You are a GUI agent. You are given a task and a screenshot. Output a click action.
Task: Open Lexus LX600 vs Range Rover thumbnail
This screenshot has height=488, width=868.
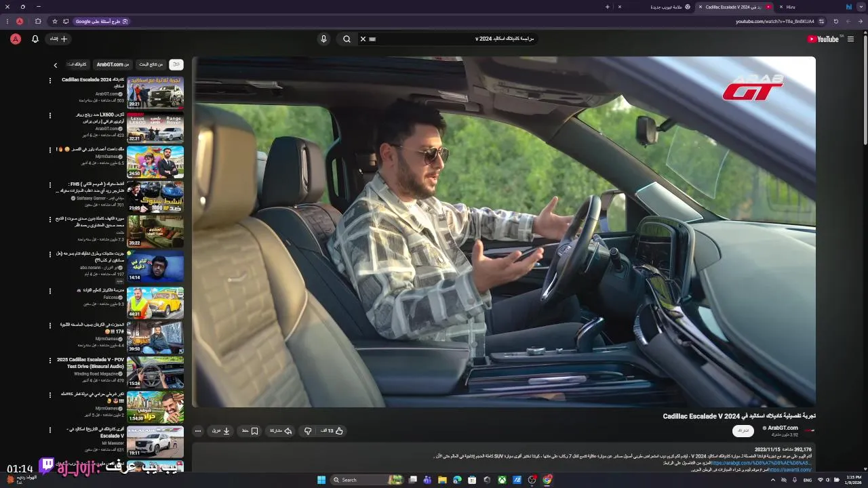pos(155,127)
